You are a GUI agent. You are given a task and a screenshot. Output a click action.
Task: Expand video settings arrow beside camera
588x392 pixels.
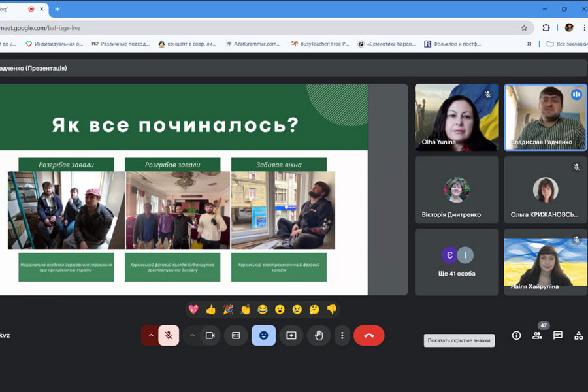point(192,335)
